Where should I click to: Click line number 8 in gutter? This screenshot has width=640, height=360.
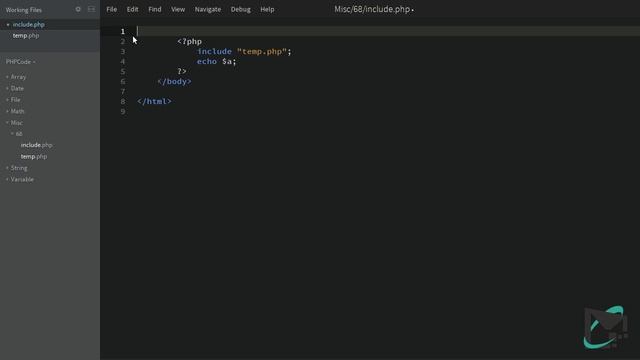point(122,101)
